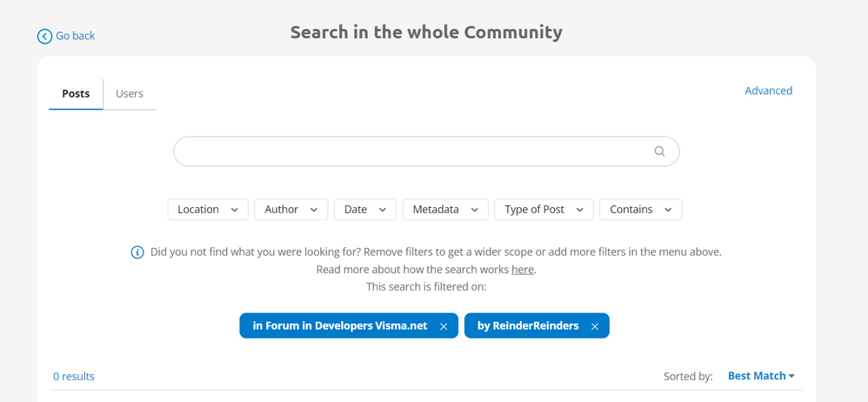Expand the Type of Post dropdown

544,210
